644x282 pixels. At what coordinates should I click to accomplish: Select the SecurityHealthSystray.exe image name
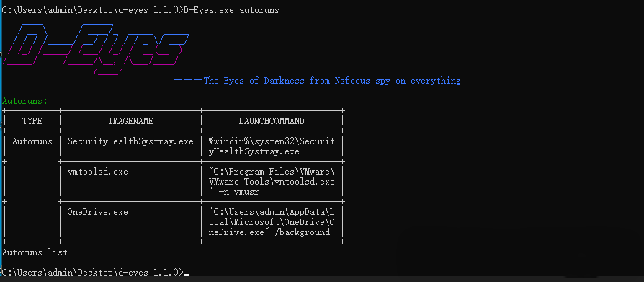[x=130, y=141]
